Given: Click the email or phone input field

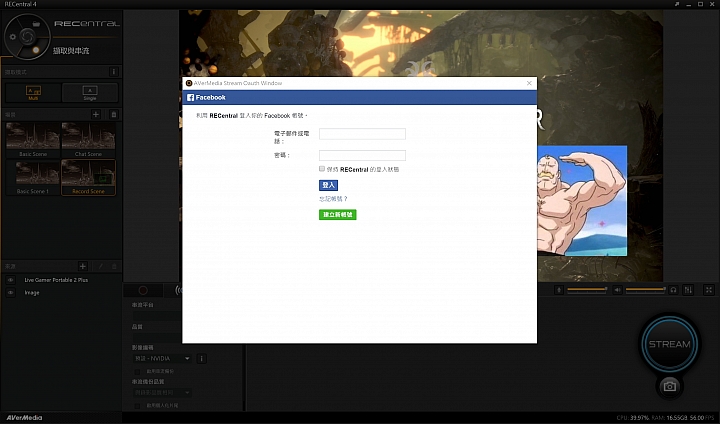Looking at the screenshot, I should tap(362, 134).
